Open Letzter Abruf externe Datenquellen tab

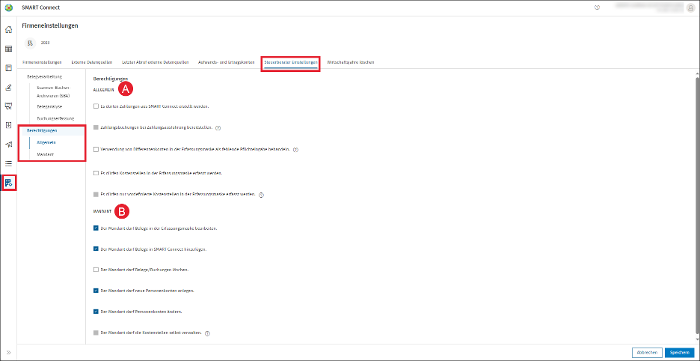[x=155, y=62]
